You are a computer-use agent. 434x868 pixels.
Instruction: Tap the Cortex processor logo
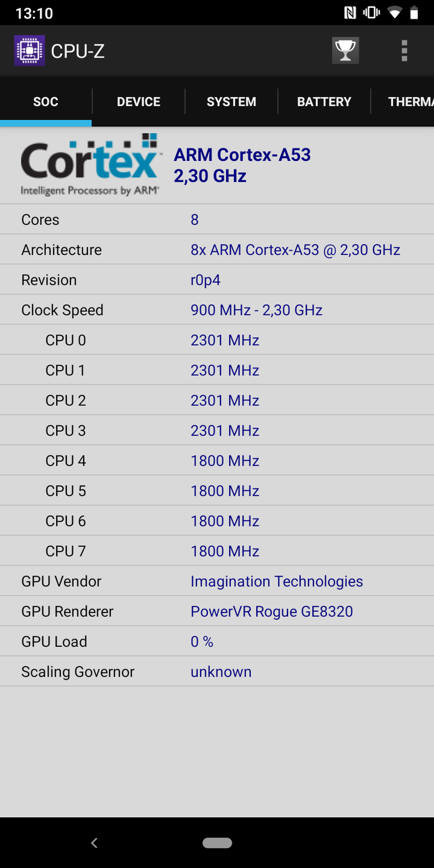pyautogui.click(x=90, y=164)
